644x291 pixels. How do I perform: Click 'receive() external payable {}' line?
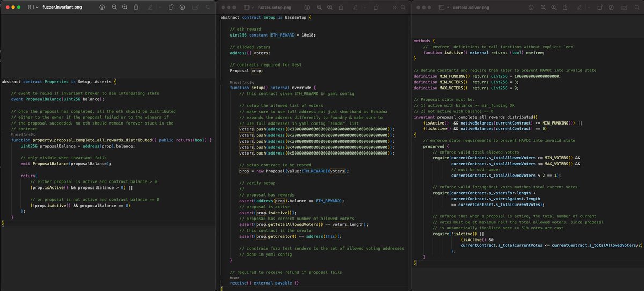tap(264, 282)
